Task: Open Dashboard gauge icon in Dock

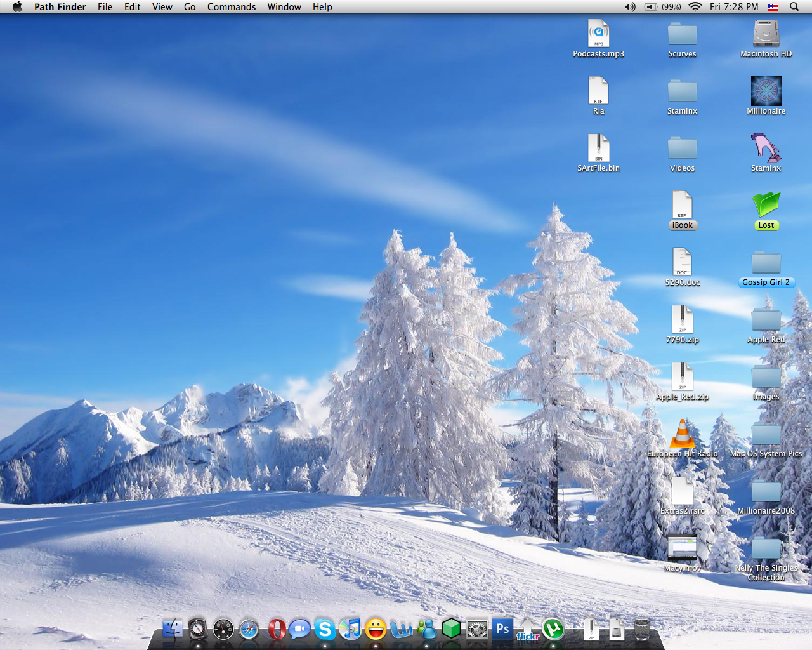Action: 223,629
